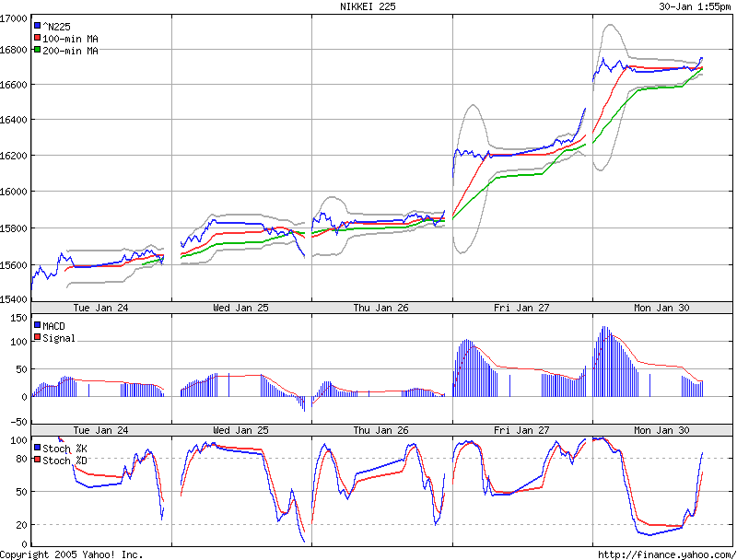
Task: Click Thu Jan 26 label under MACD chart
Action: [380, 430]
